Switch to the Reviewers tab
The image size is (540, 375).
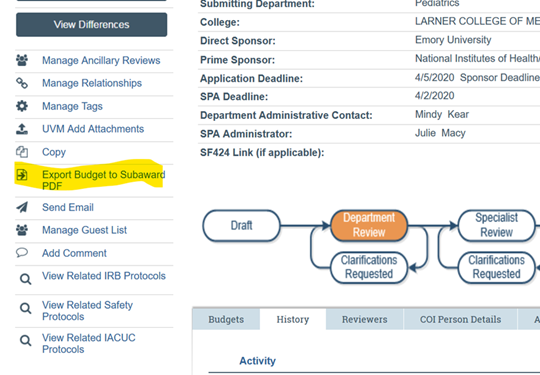[364, 319]
